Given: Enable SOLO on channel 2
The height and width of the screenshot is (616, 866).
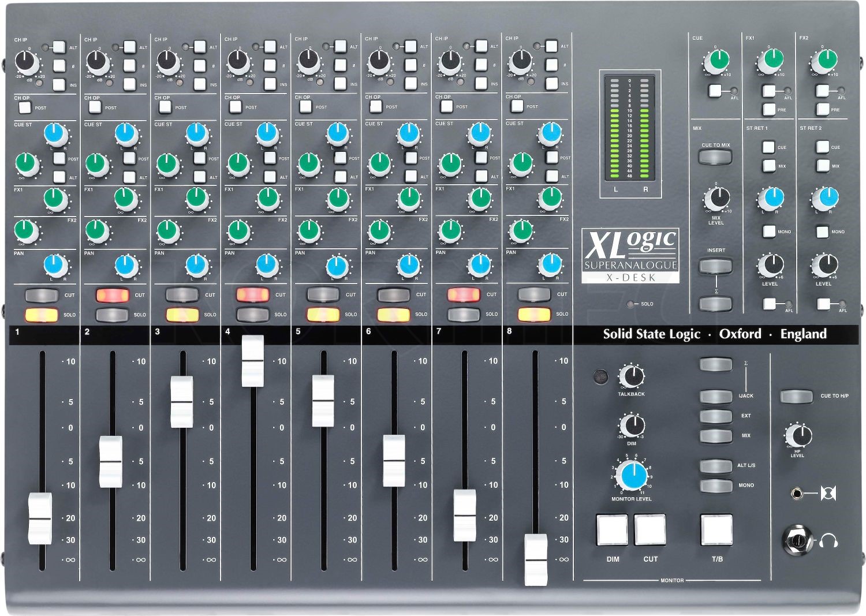Looking at the screenshot, I should (113, 315).
